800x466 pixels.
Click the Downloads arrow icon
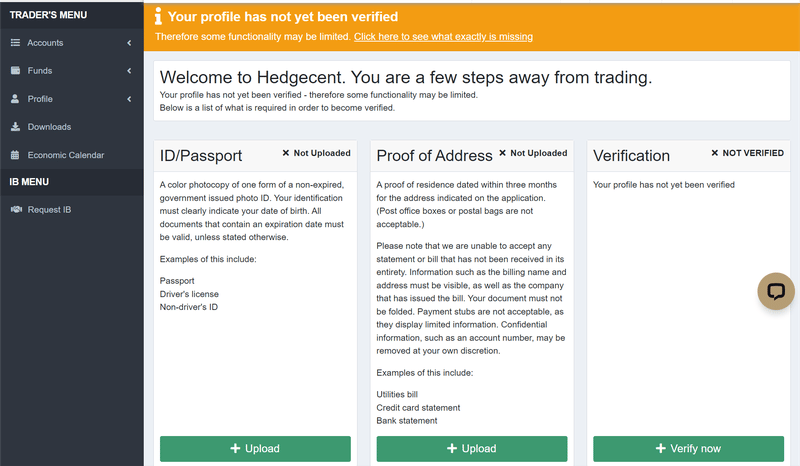[15, 127]
